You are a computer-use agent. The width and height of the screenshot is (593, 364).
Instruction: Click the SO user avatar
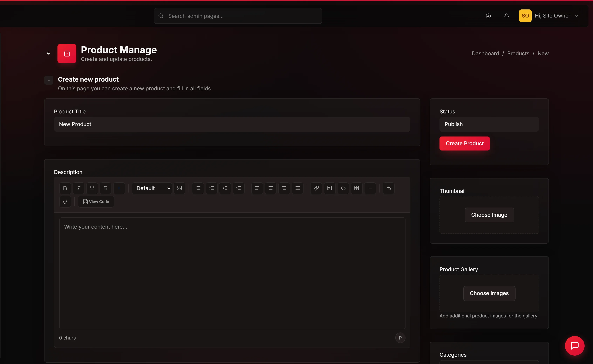point(525,16)
